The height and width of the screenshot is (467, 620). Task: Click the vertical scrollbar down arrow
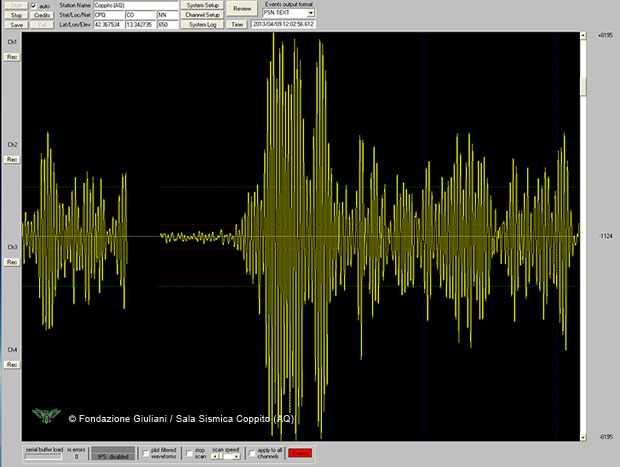tap(583, 437)
